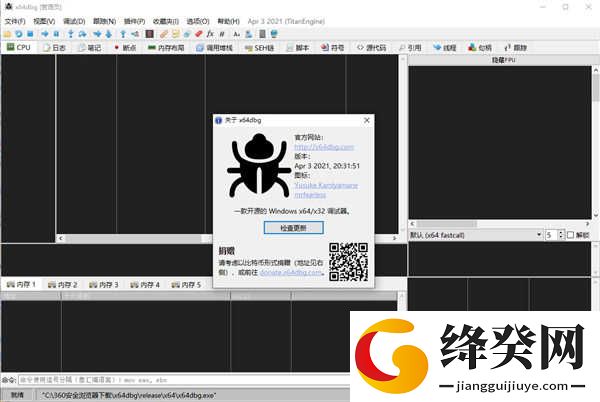Open the 默认 (x64 fastcall) calling convention dropdown
600x402 pixels.
(476, 235)
